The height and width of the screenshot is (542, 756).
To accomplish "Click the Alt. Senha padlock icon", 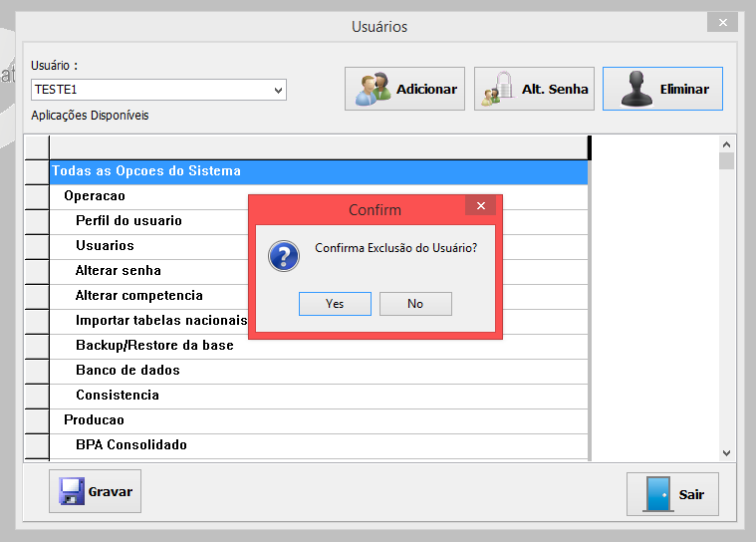I will (x=498, y=89).
